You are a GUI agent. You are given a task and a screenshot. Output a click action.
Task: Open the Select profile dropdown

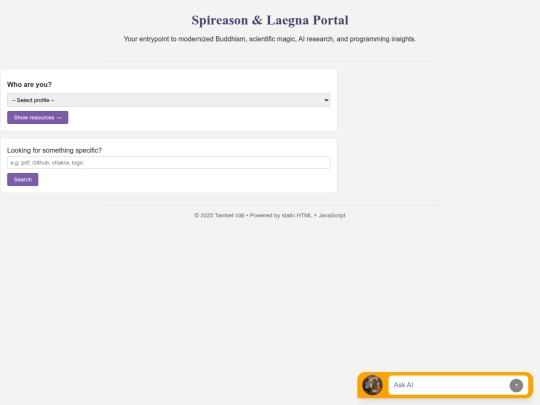click(x=169, y=100)
